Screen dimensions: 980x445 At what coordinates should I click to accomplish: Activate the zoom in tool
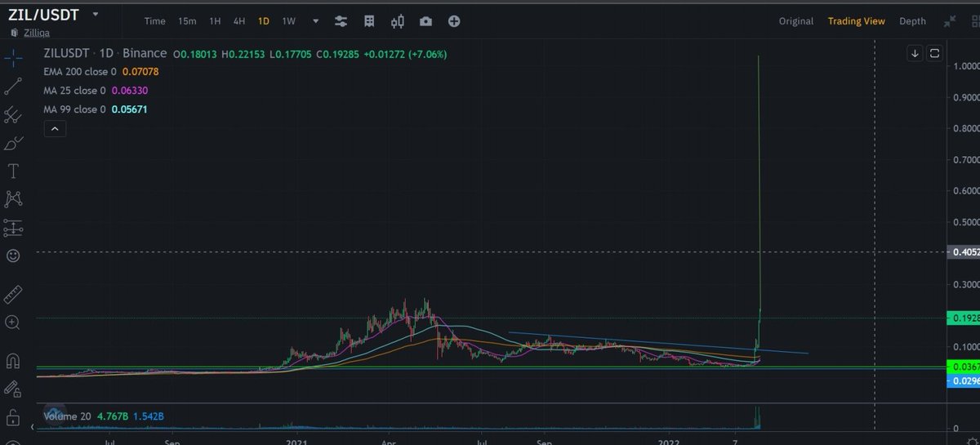coord(12,323)
